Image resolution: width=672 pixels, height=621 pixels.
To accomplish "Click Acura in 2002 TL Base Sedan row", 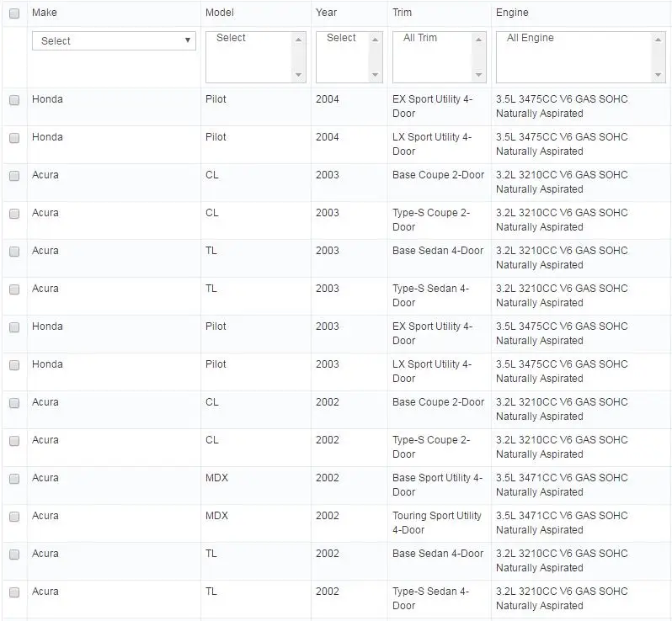I will click(x=45, y=554).
